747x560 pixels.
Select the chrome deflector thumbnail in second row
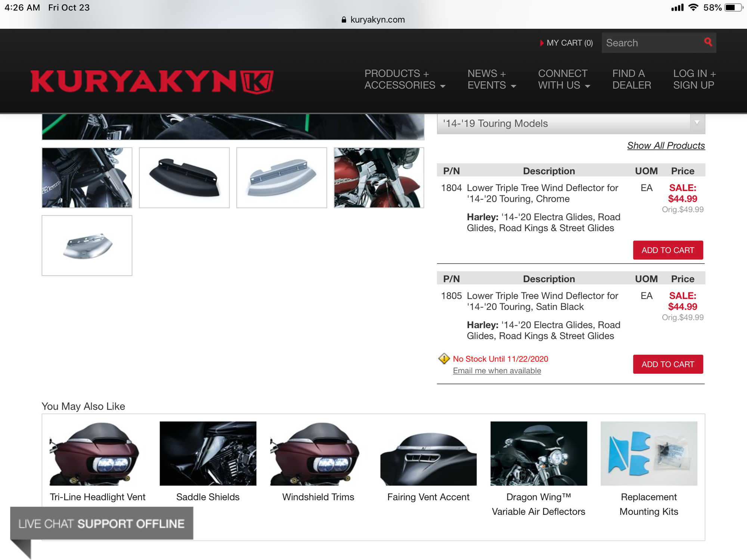coord(87,245)
